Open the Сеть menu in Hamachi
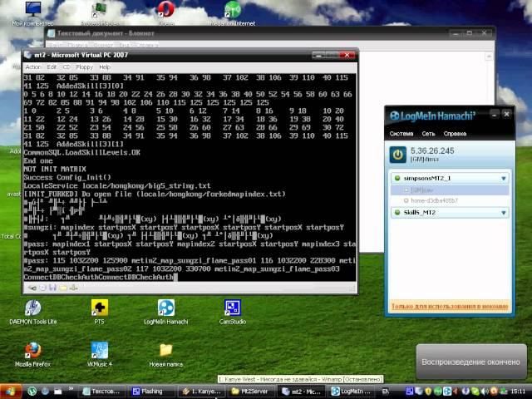 click(x=428, y=134)
